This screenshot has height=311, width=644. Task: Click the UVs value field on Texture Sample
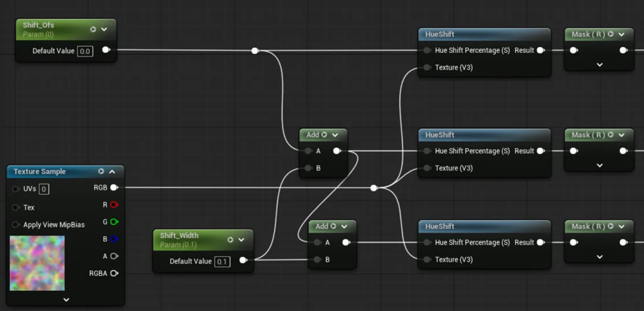[44, 188]
